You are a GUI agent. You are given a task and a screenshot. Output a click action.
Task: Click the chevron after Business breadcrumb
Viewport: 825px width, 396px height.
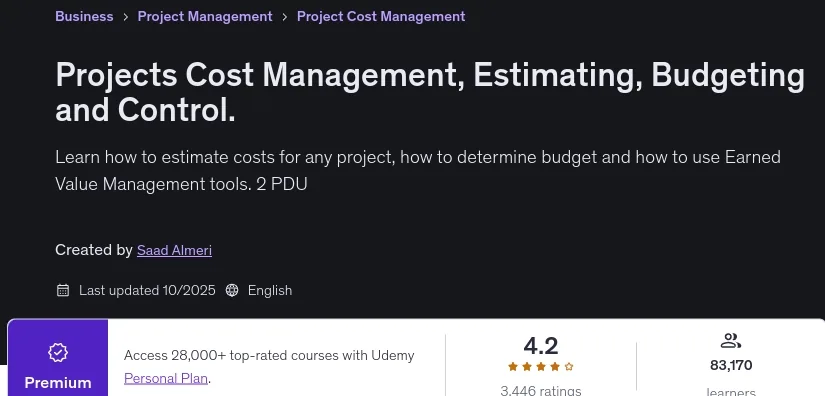pyautogui.click(x=125, y=17)
